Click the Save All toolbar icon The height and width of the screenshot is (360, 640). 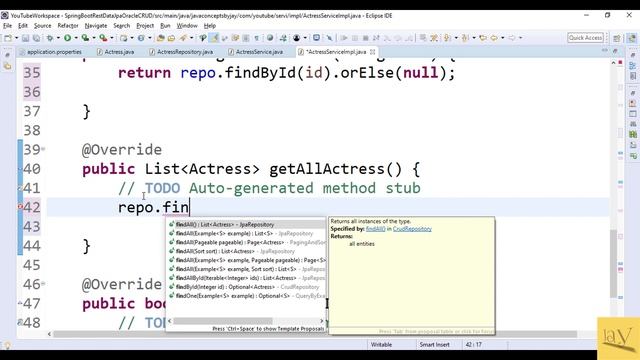36,38
